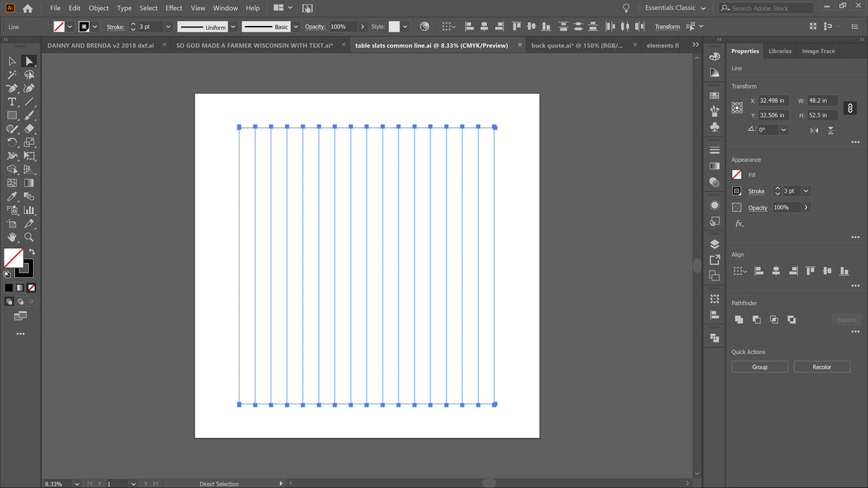Screen dimensions: 868x488
Task: Click the Home icon in menu bar
Action: (x=27, y=9)
